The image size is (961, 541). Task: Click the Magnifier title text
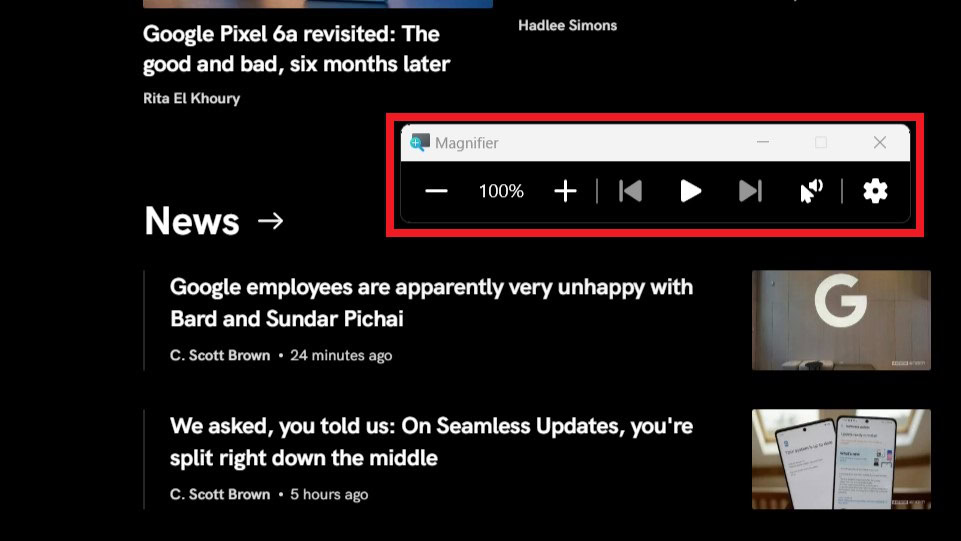(466, 143)
